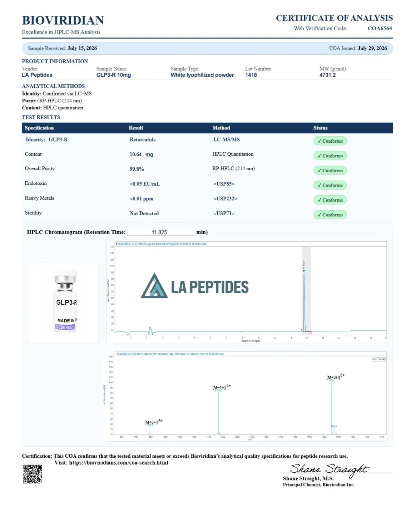Click the LC-MS/MS method cell
This screenshot has height=532, width=411.
(227, 140)
